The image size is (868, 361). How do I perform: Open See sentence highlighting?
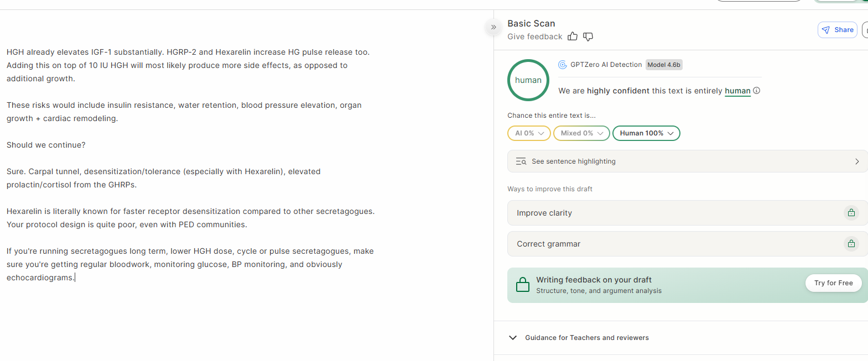pyautogui.click(x=688, y=161)
